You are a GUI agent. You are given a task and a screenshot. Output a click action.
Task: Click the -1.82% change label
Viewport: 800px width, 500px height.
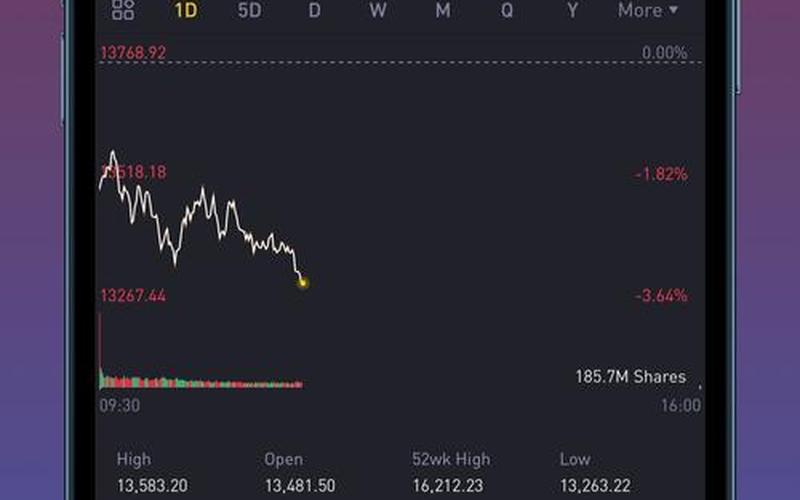(x=661, y=174)
